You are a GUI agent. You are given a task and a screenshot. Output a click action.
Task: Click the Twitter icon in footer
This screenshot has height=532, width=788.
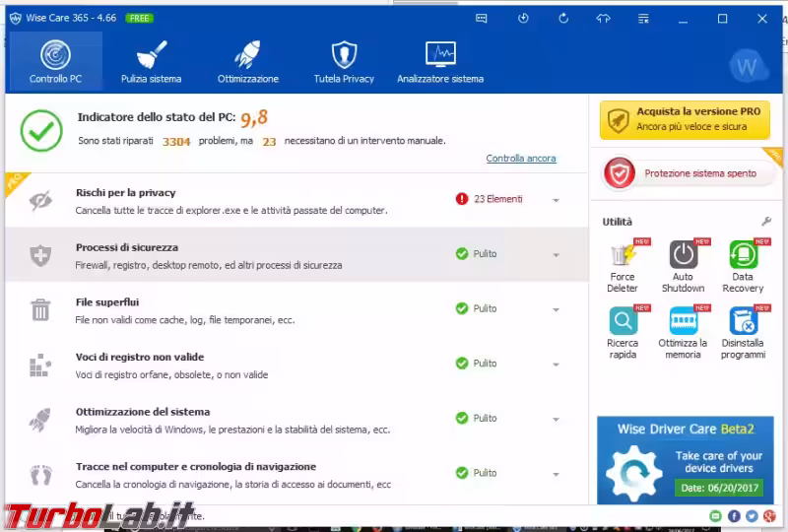(752, 515)
